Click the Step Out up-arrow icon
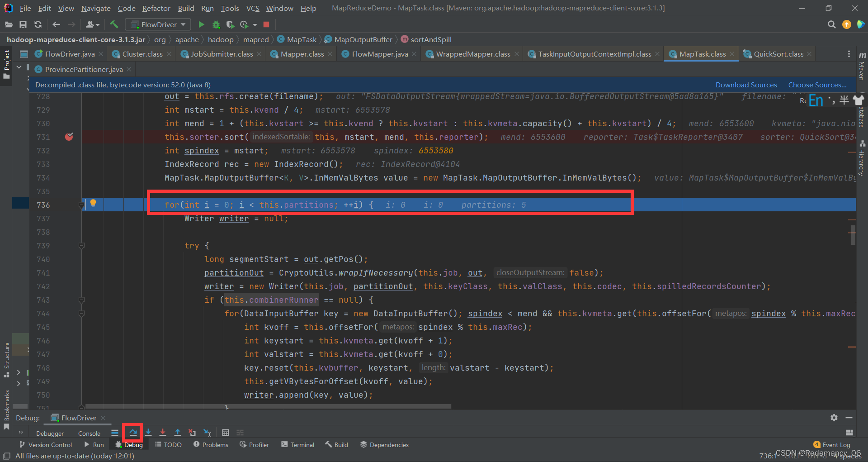 coord(178,433)
